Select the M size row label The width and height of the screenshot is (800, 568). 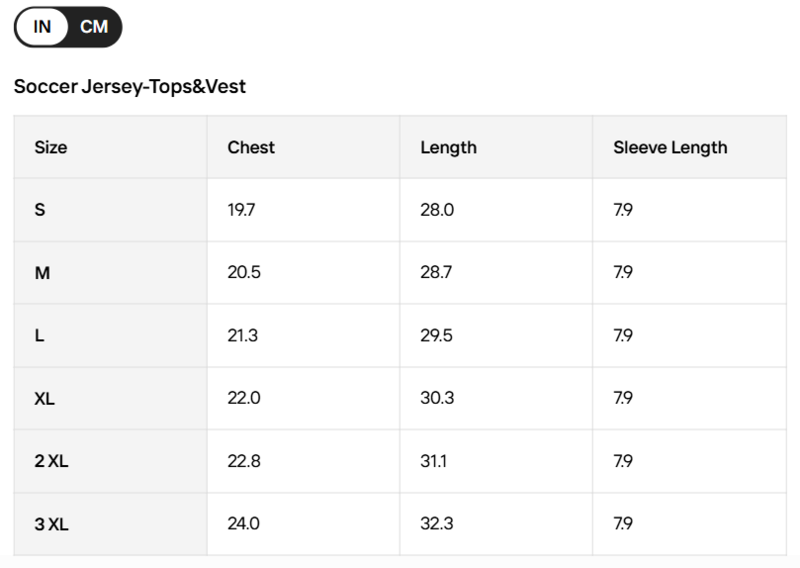coord(42,273)
